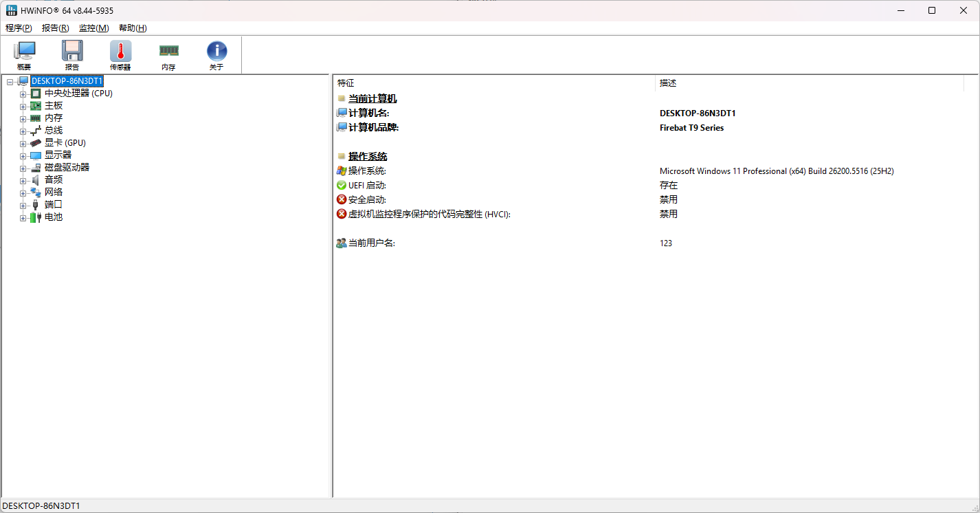This screenshot has width=980, height=513.
Task: Select the 电池 (Battery) tree item
Action: pos(53,217)
